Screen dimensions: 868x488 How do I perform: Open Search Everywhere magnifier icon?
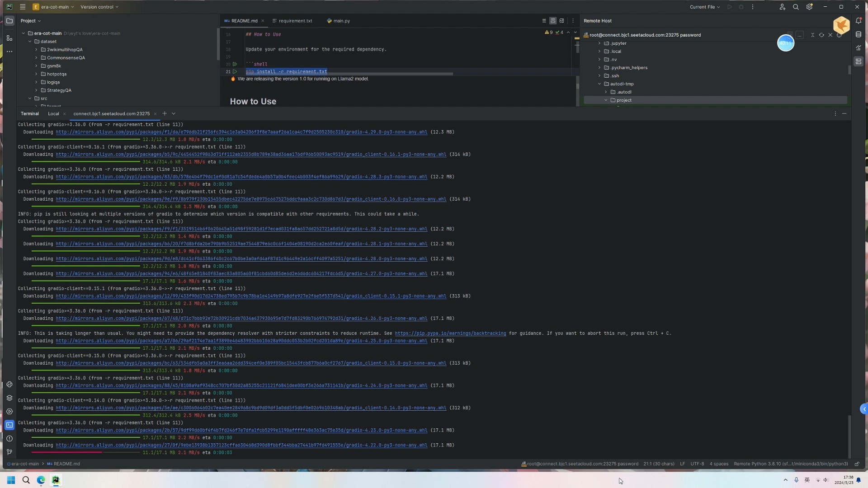click(x=796, y=7)
